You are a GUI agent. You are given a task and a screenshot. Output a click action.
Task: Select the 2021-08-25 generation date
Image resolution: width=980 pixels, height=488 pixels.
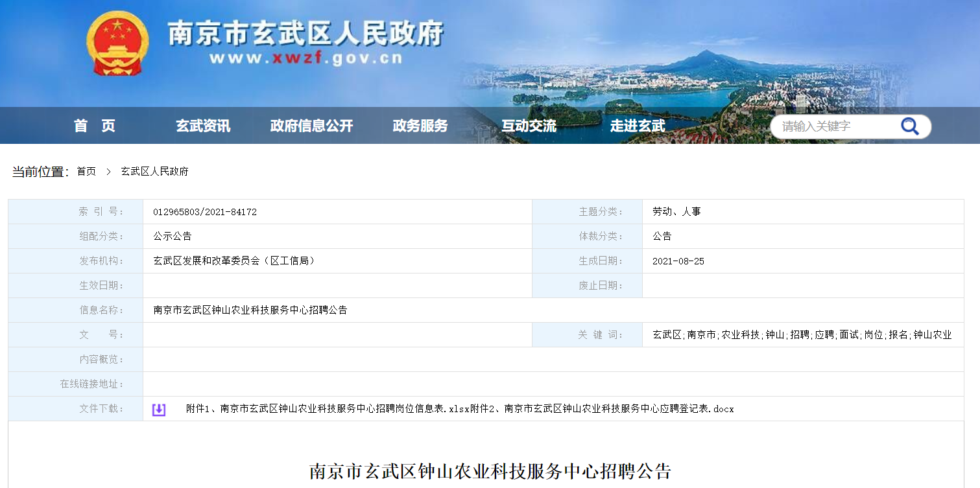pos(678,261)
